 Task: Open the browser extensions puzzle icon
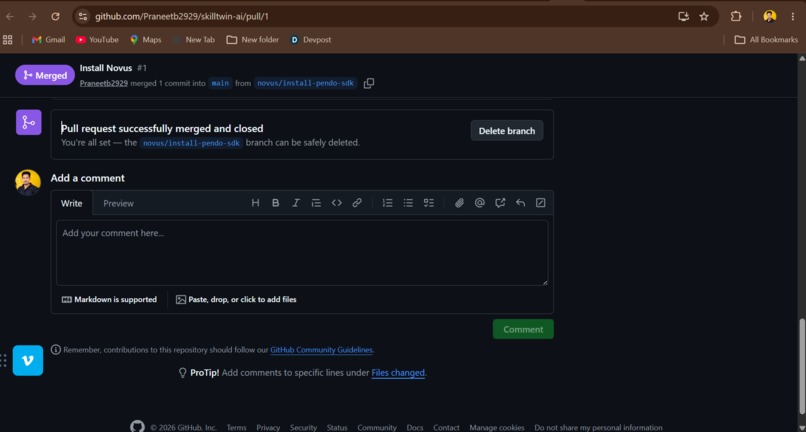pos(736,16)
